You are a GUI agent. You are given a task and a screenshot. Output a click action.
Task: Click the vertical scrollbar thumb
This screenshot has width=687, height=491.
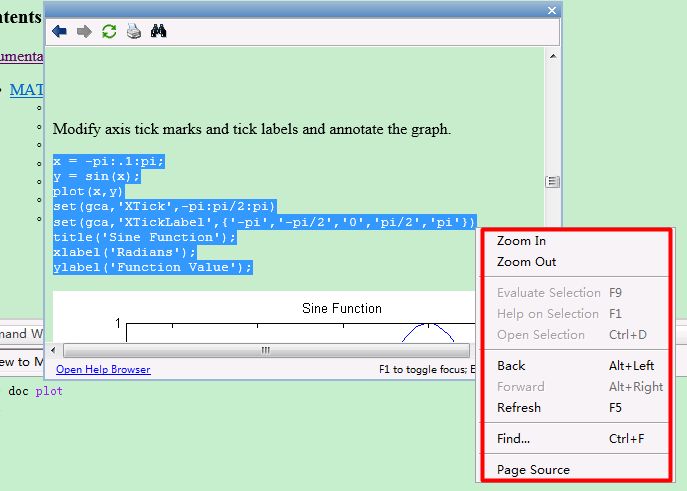click(553, 181)
